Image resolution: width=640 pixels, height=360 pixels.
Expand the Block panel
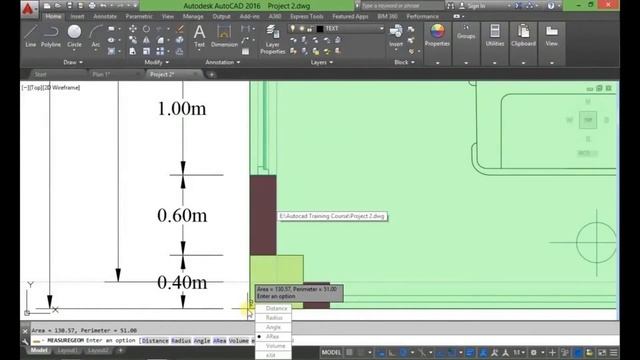(404, 62)
